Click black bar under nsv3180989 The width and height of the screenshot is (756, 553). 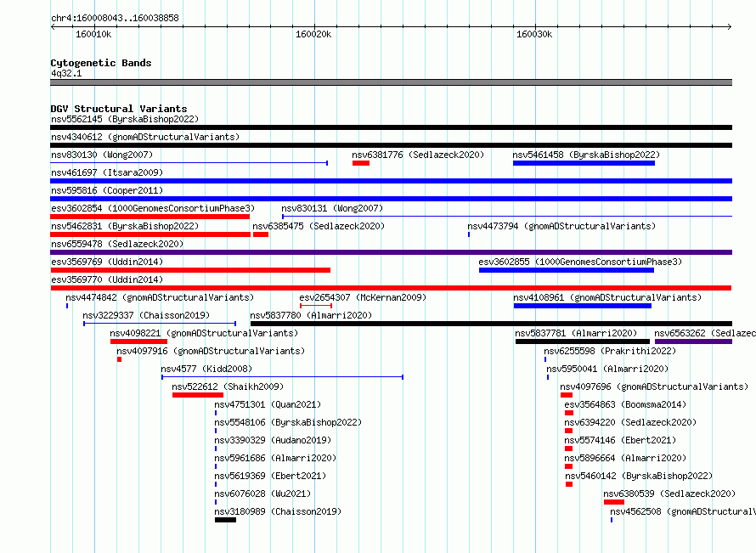coord(226,520)
